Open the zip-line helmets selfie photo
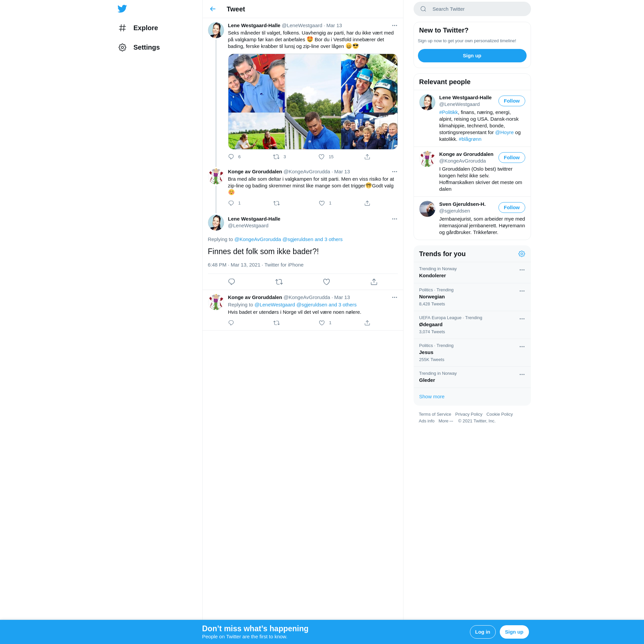Screen dimensions: 644x644 point(369,83)
